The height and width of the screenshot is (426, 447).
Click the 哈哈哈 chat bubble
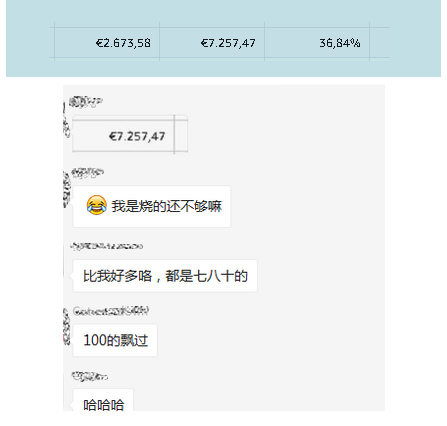point(103,400)
